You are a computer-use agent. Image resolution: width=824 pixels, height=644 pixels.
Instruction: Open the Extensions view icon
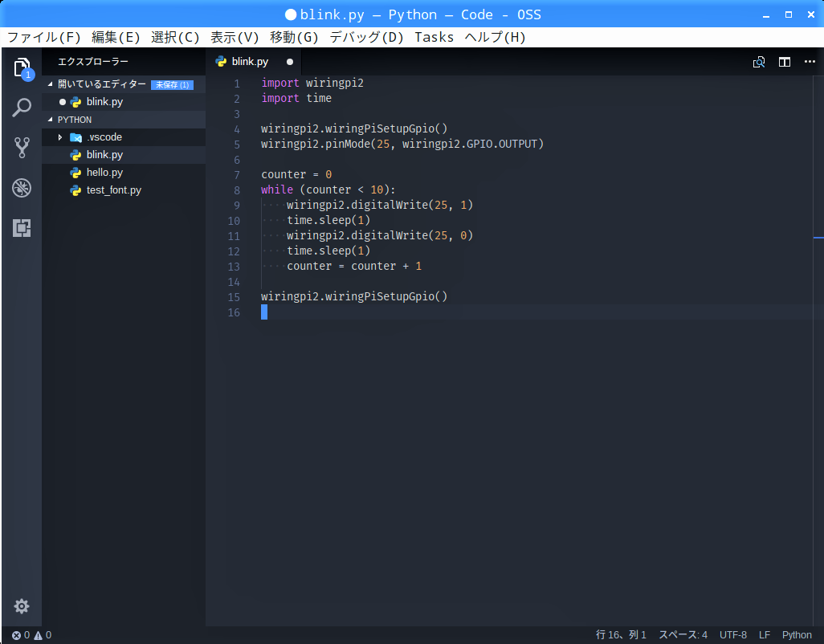click(22, 228)
